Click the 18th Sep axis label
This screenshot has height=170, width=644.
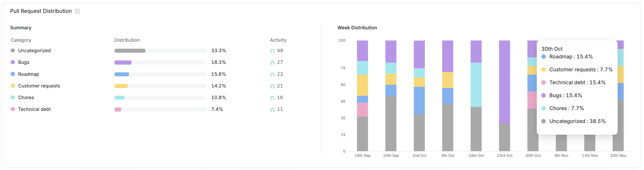(x=362, y=155)
